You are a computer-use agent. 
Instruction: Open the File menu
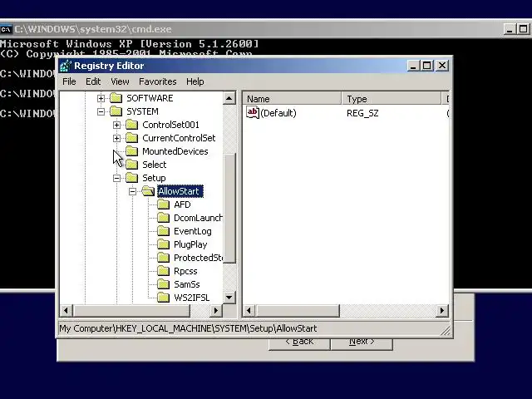tap(69, 81)
